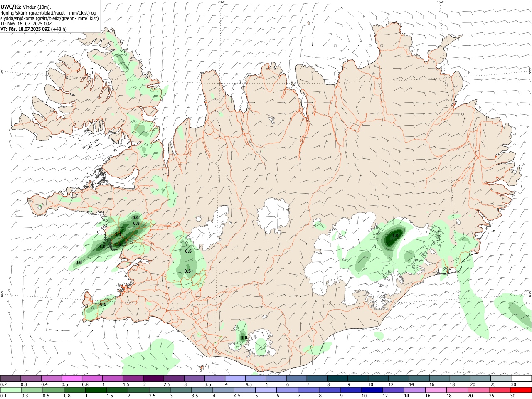Screen dimensions: 532x399
Task: Pick the lower-row swatch labeled 14
Action: tap(415, 390)
